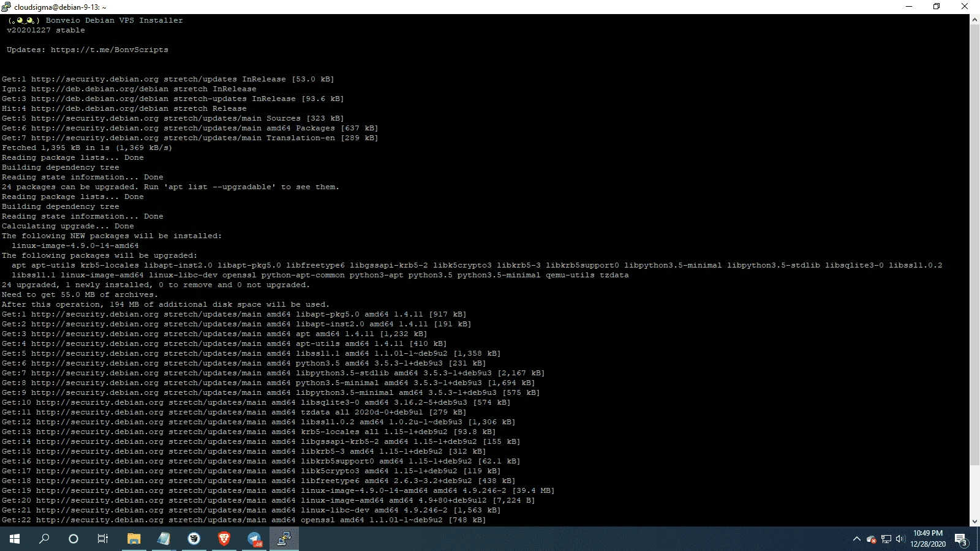Click the 'libfreetype6 amd64' [438 kB] line
Screen dimensions: 980x551
click(258, 481)
